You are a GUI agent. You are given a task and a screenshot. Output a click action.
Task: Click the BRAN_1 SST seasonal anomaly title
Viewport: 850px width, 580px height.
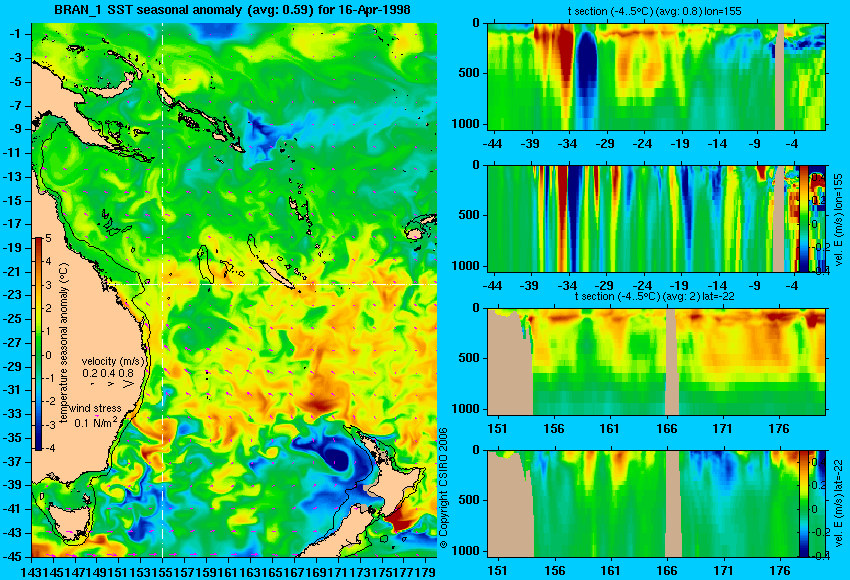233,10
